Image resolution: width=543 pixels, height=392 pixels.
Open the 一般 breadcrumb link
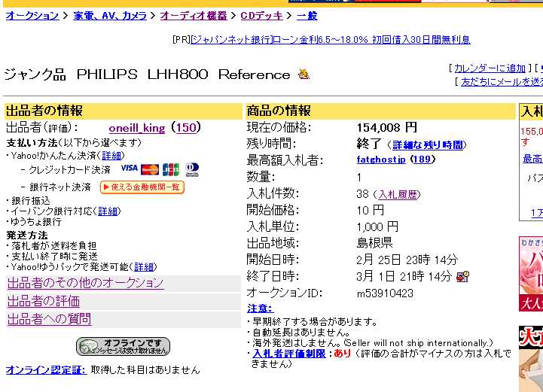click(x=307, y=16)
